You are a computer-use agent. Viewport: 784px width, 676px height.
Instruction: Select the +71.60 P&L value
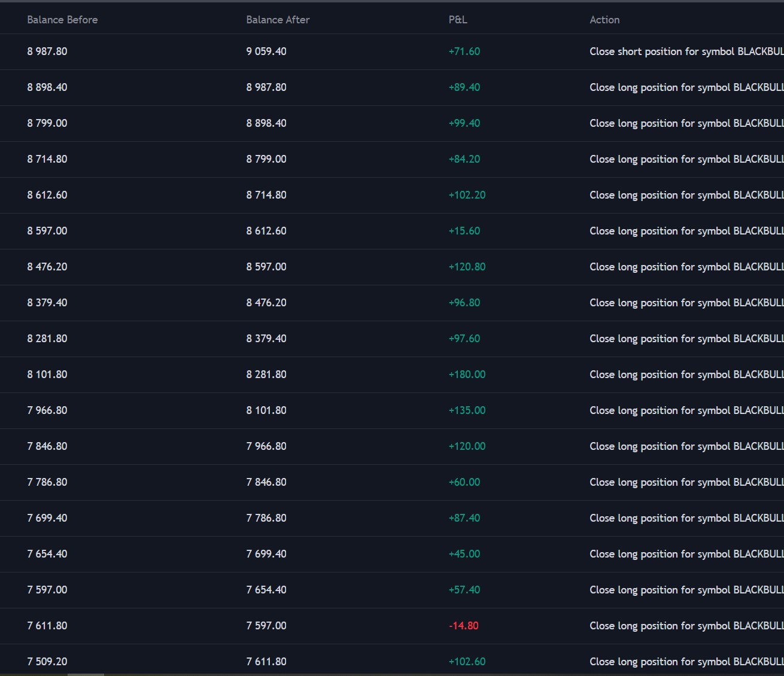click(x=464, y=51)
